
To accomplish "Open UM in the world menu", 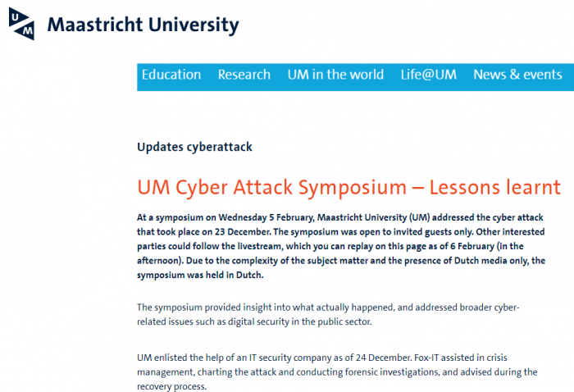I will (335, 75).
